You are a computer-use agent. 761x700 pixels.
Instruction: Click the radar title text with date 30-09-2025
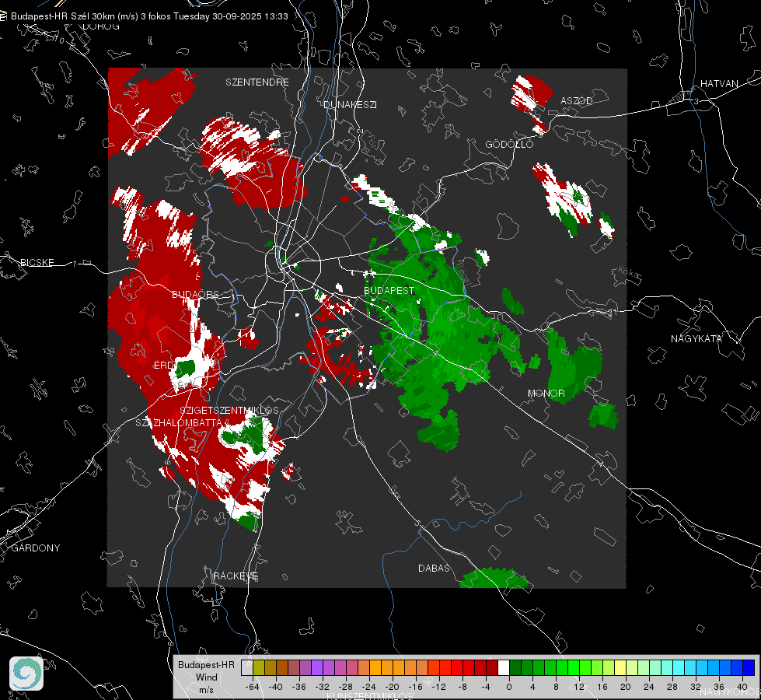click(149, 16)
